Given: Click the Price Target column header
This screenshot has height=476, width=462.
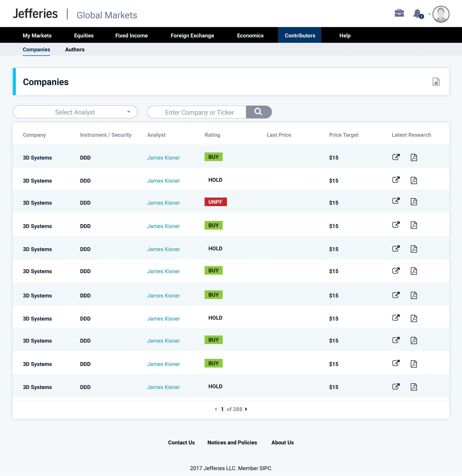Looking at the screenshot, I should (x=344, y=135).
